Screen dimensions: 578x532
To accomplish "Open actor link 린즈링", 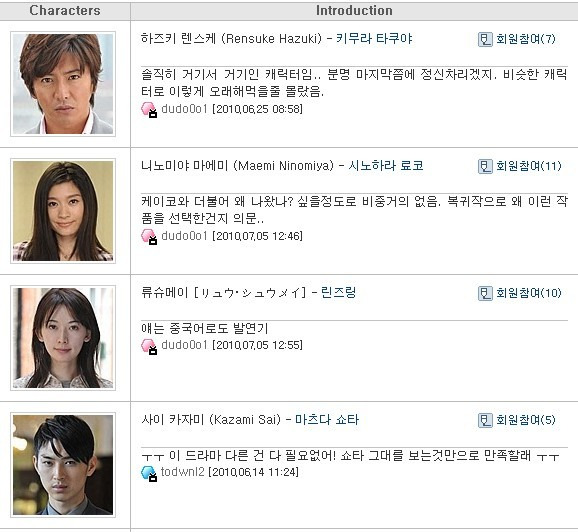I will tap(338, 293).
